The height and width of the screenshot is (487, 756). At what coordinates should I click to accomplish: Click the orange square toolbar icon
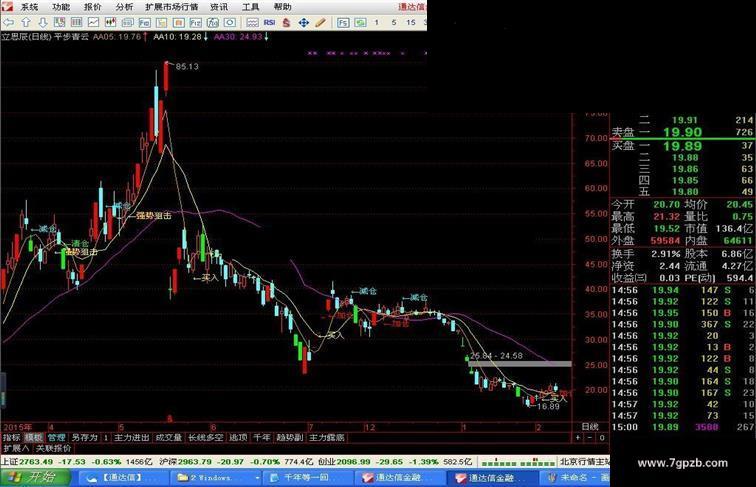[x=178, y=23]
